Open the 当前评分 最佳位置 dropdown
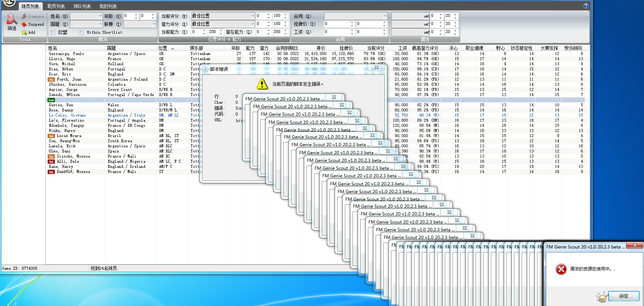This screenshot has height=306, width=644. tap(253, 16)
